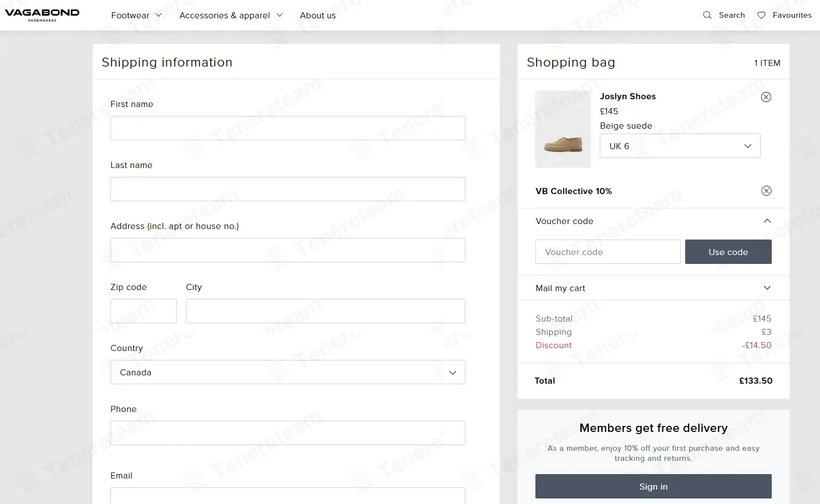Click the Shipping information heading
This screenshot has height=504, width=820.
pos(167,62)
